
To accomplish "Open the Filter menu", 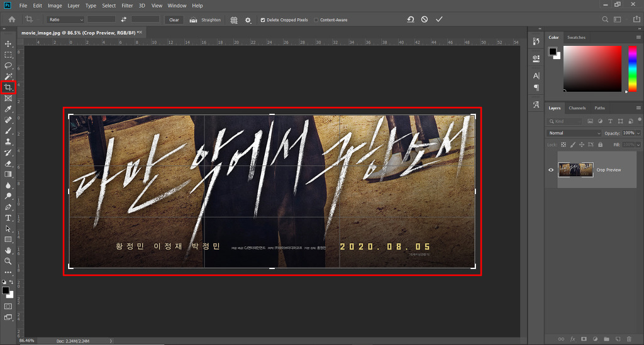I will [x=127, y=6].
